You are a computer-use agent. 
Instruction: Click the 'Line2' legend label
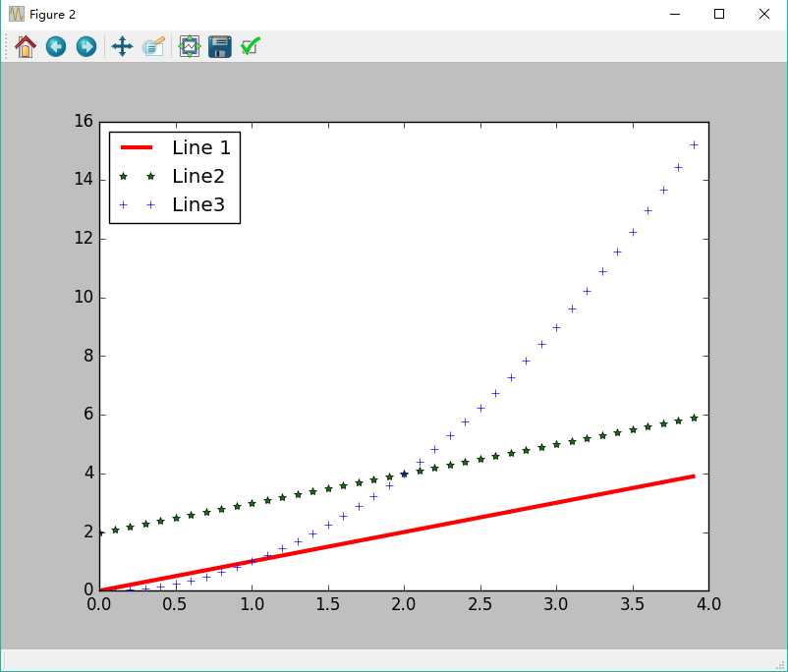tap(198, 177)
